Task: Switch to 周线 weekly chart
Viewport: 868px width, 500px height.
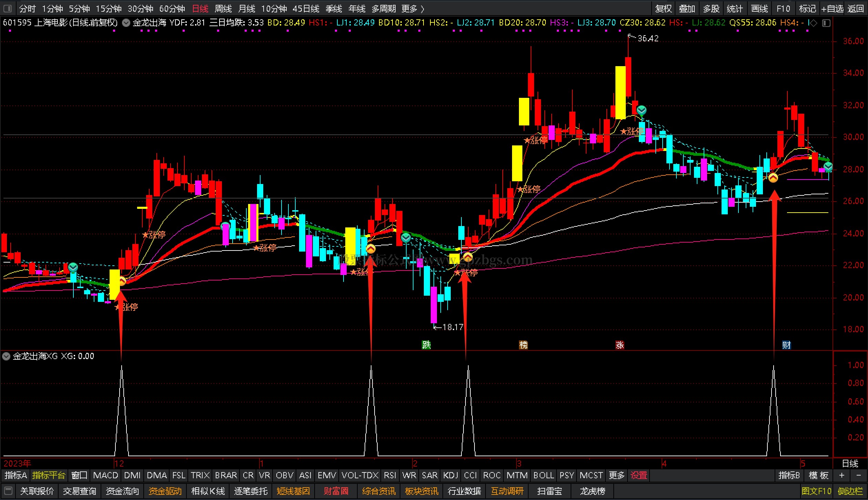Action: pyautogui.click(x=223, y=8)
